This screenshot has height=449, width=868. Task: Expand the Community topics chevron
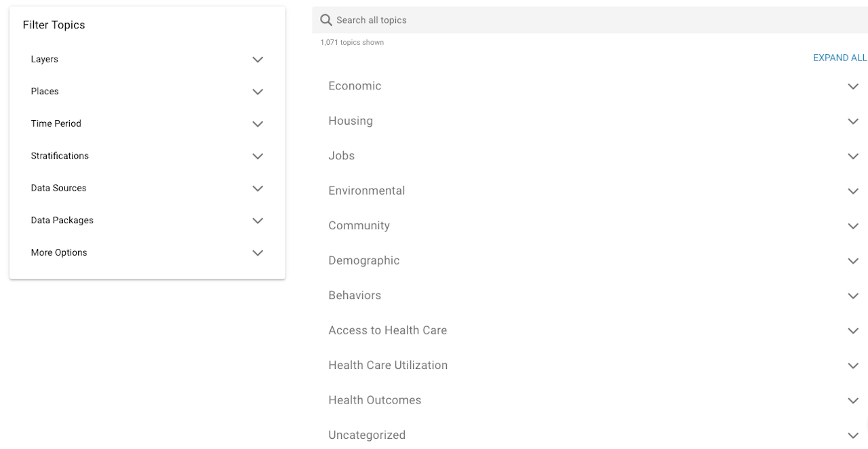pyautogui.click(x=853, y=227)
